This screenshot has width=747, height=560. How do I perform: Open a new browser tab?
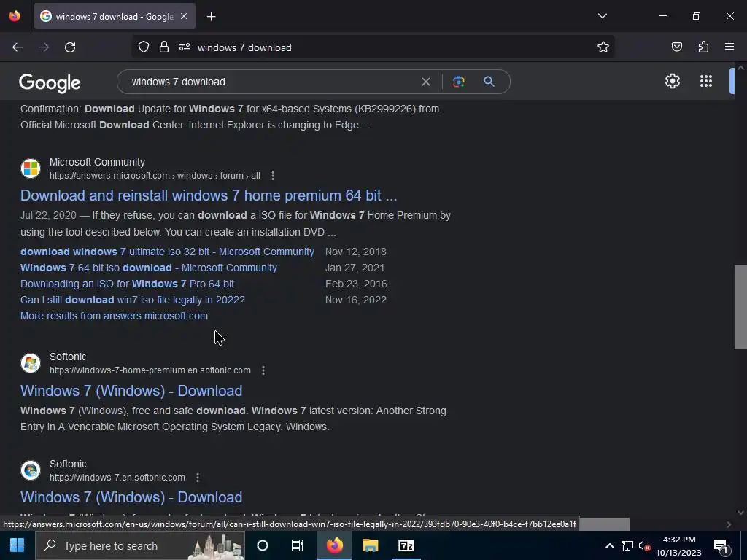pyautogui.click(x=211, y=17)
